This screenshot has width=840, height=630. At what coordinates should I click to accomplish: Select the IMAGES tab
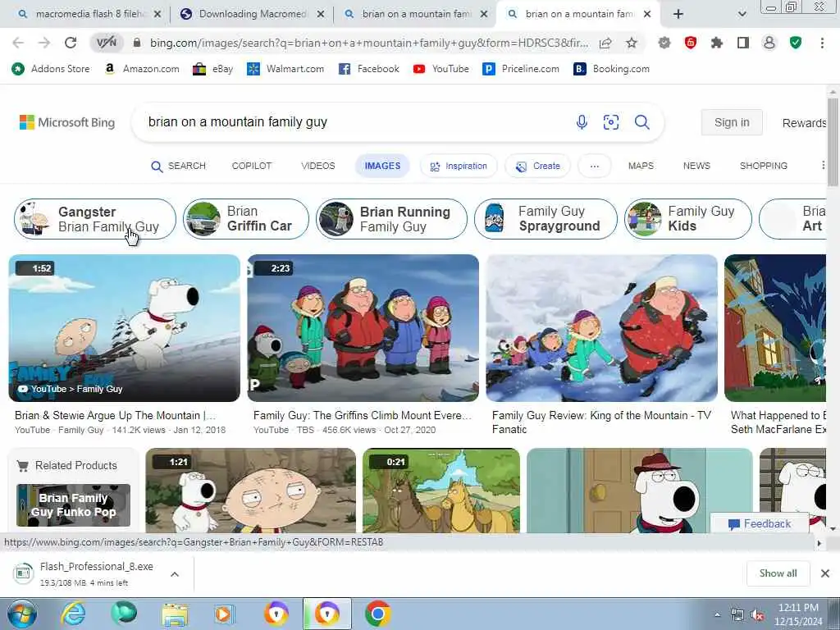click(382, 166)
